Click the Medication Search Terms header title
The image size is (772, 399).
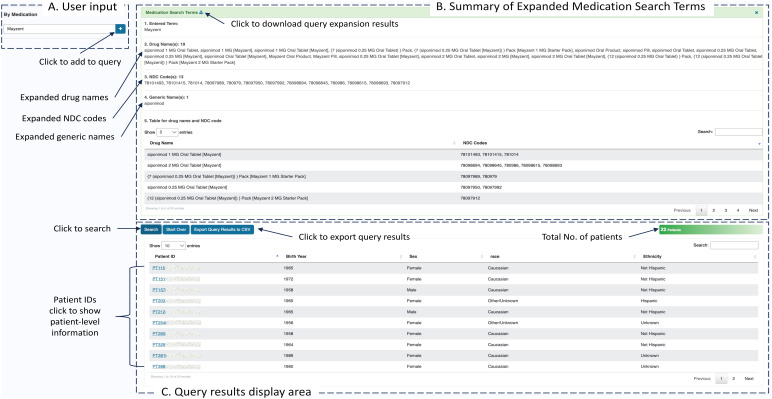point(170,12)
